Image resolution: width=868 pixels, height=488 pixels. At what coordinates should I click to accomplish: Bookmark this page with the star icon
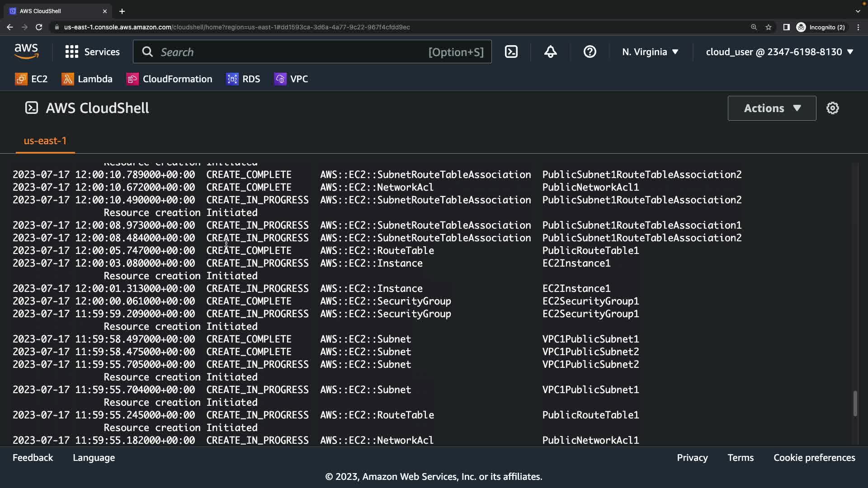[x=769, y=27]
